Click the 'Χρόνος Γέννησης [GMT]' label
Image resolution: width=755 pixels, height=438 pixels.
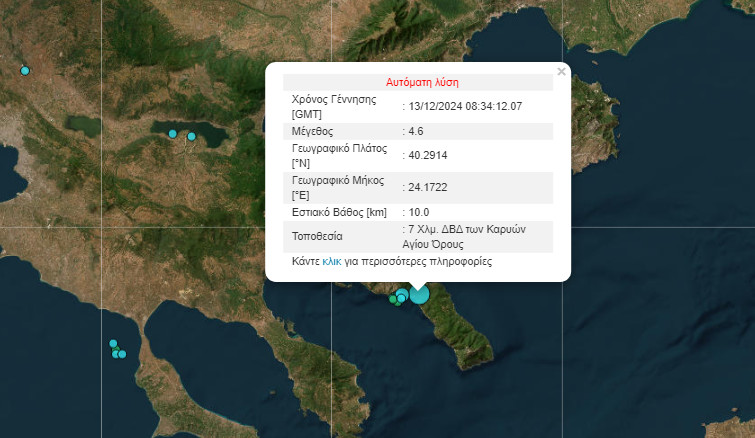[x=332, y=106]
